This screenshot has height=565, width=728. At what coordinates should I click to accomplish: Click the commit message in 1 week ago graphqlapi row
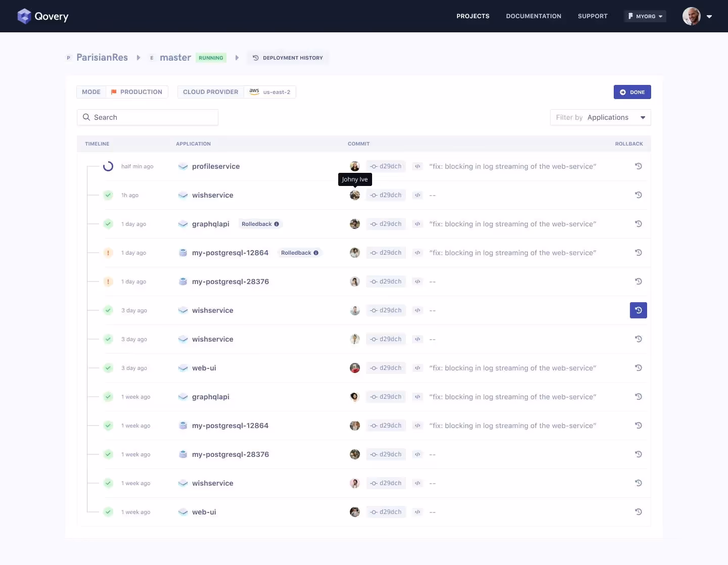click(513, 397)
